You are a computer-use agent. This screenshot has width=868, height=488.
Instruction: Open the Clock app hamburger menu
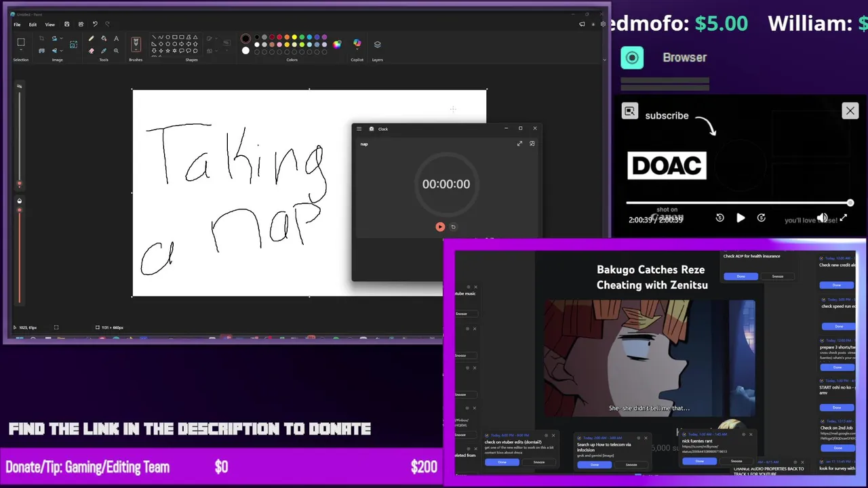point(359,129)
